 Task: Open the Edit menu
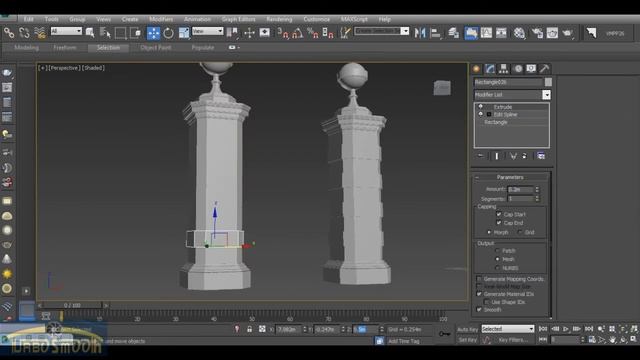coord(28,19)
